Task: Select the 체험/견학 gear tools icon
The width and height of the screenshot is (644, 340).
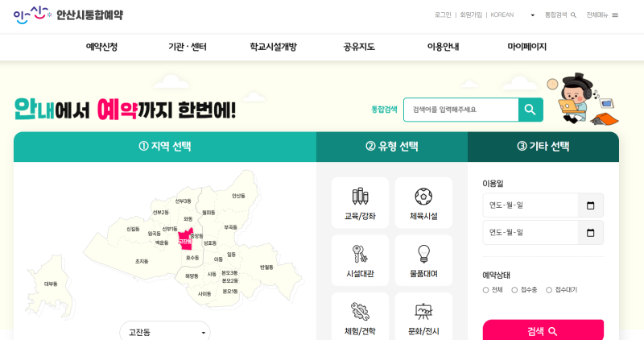Action: (360, 311)
